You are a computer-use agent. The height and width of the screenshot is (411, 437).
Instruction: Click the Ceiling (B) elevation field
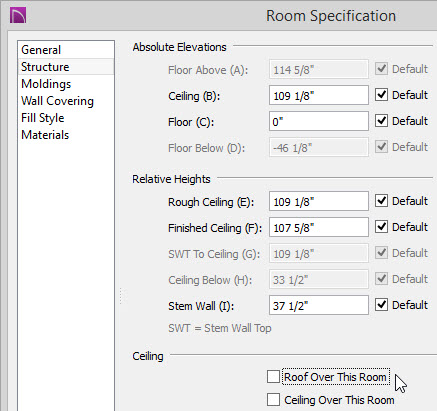[x=319, y=95]
